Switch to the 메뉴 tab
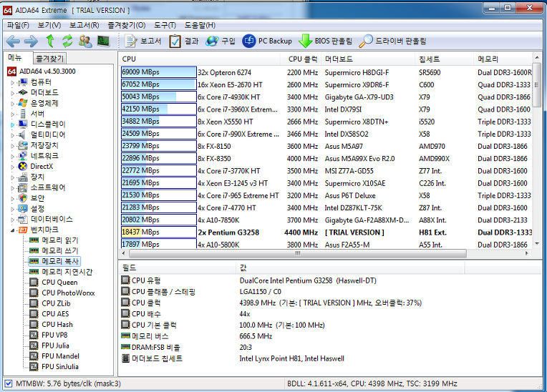 [x=15, y=57]
